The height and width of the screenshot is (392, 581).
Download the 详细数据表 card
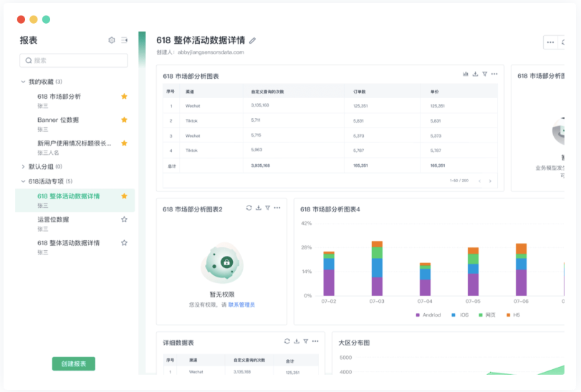297,341
